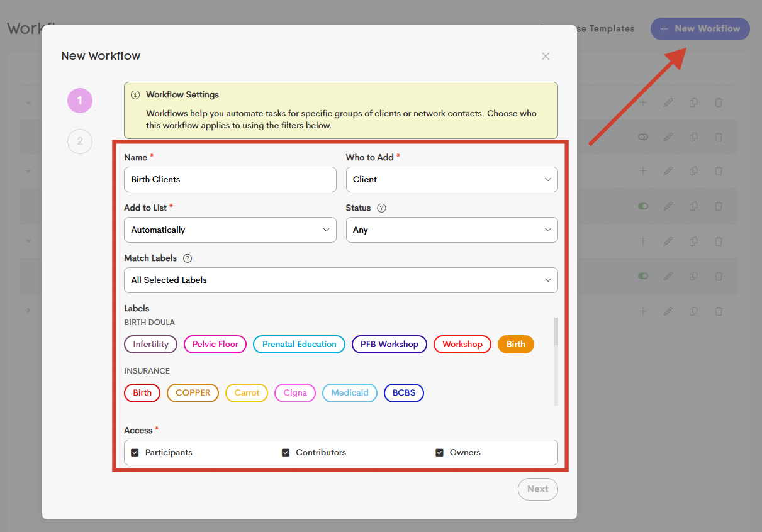The height and width of the screenshot is (532, 762).
Task: Open the help icon next to Status
Action: [381, 208]
